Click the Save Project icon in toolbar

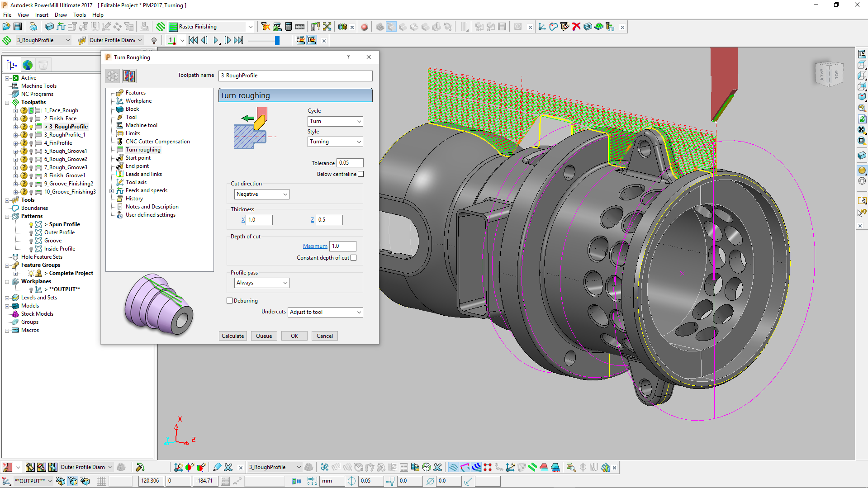pos(18,27)
